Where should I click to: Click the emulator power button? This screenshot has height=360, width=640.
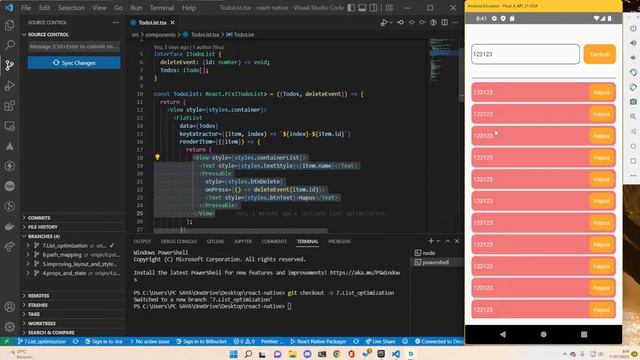633,28
